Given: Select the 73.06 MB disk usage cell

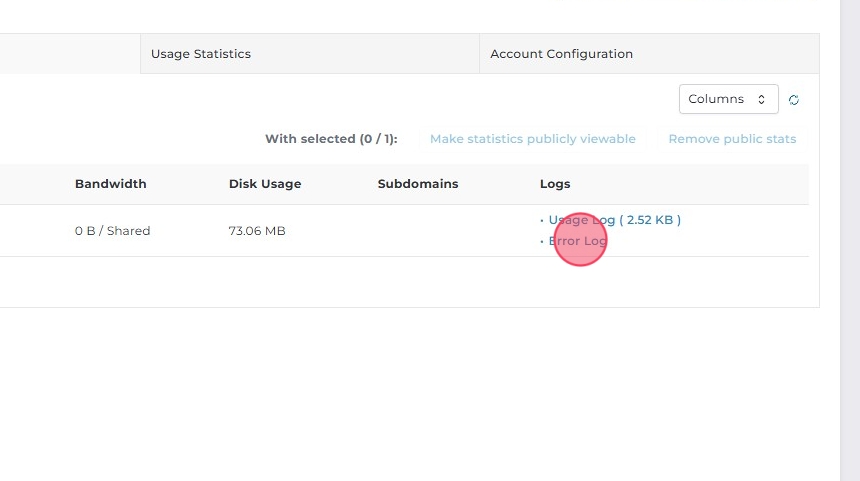Looking at the screenshot, I should [256, 231].
